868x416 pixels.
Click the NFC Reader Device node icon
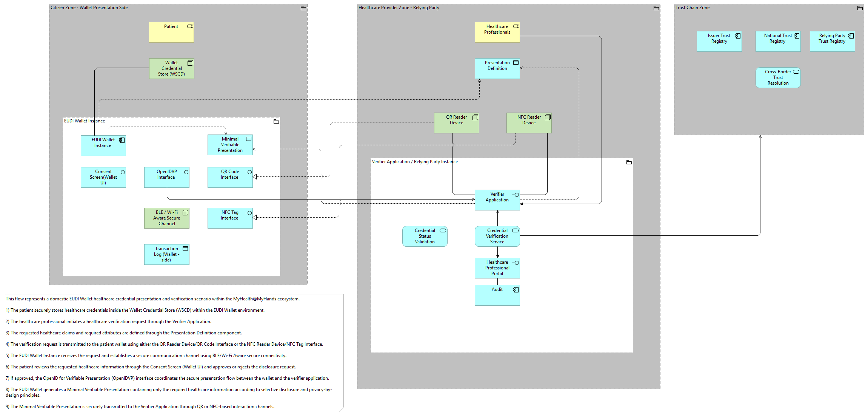tap(548, 118)
